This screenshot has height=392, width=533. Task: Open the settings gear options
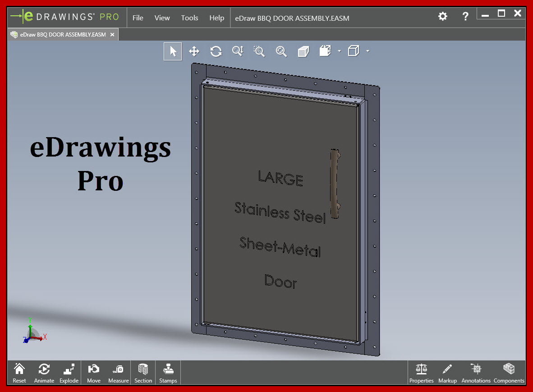point(442,16)
